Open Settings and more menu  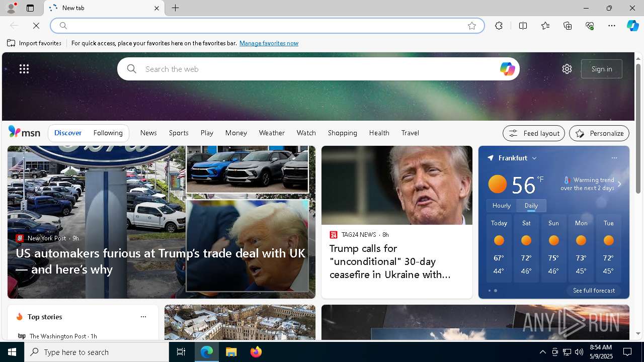(x=612, y=26)
